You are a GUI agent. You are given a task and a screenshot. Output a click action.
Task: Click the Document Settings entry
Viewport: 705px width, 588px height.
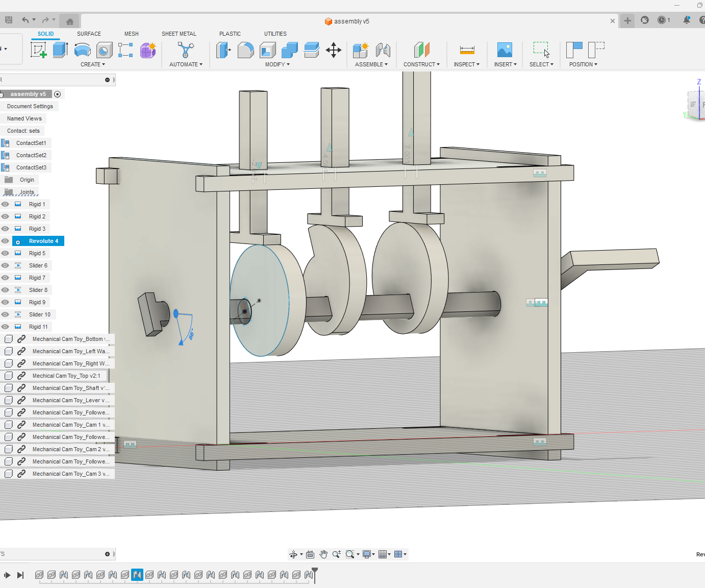coord(30,106)
